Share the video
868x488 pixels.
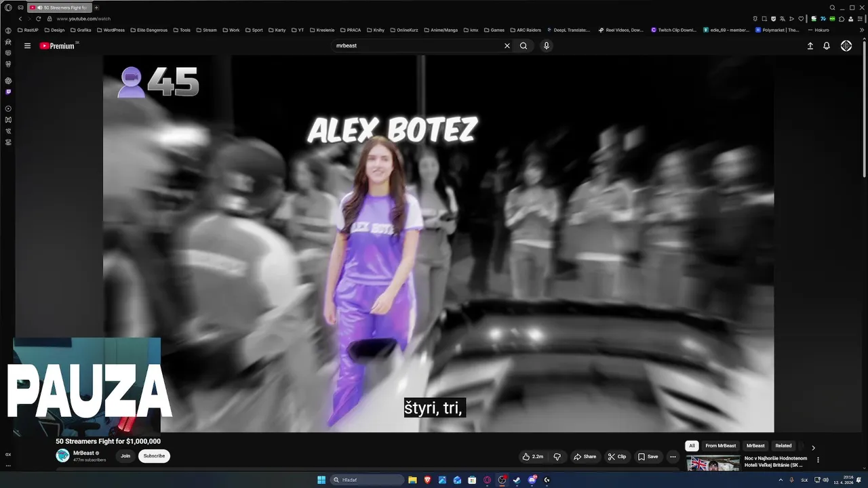(x=585, y=457)
